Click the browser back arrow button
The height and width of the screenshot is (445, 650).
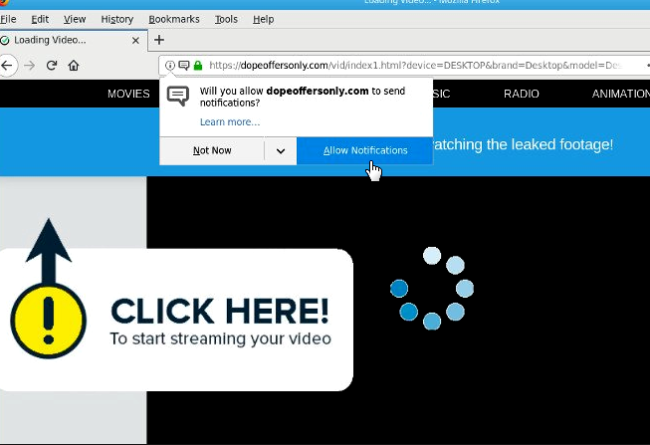click(8, 65)
